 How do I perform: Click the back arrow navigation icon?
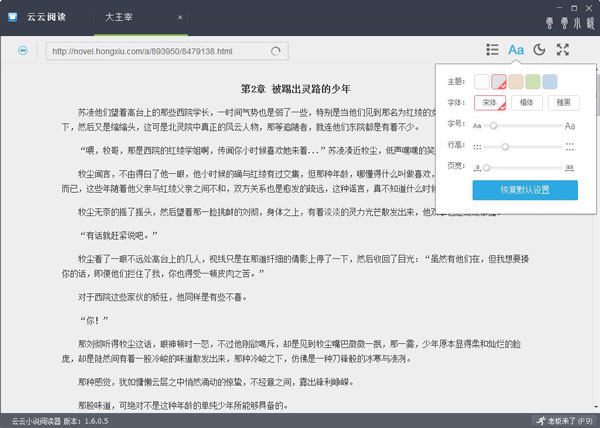[x=23, y=50]
